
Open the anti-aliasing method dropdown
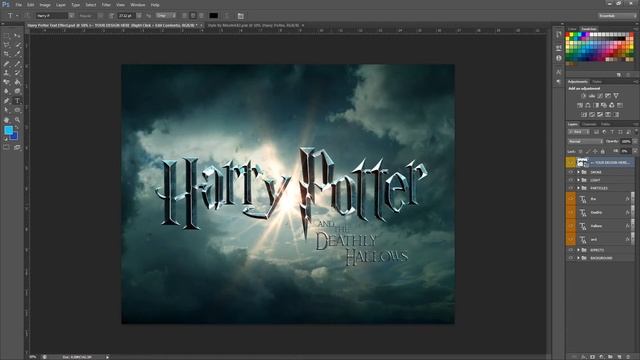click(166, 16)
